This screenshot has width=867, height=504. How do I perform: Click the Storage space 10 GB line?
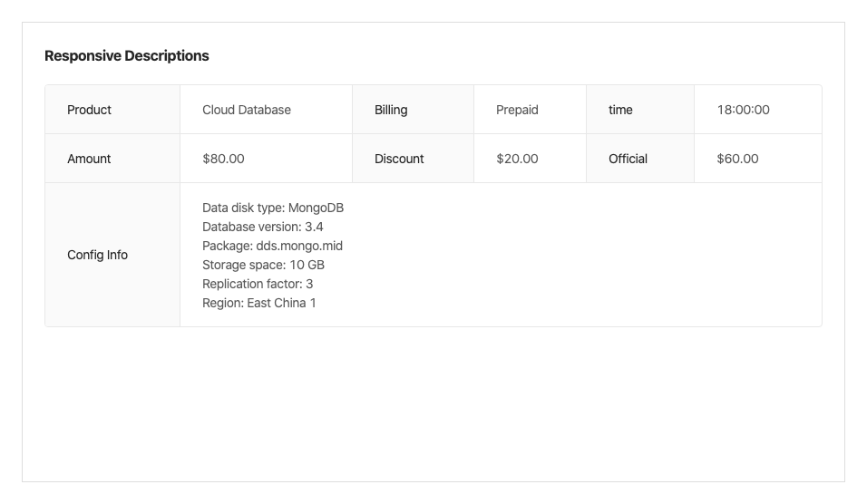click(263, 265)
